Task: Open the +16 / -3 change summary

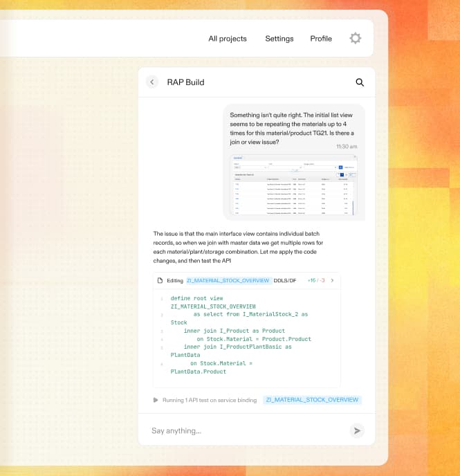Action: tap(316, 280)
